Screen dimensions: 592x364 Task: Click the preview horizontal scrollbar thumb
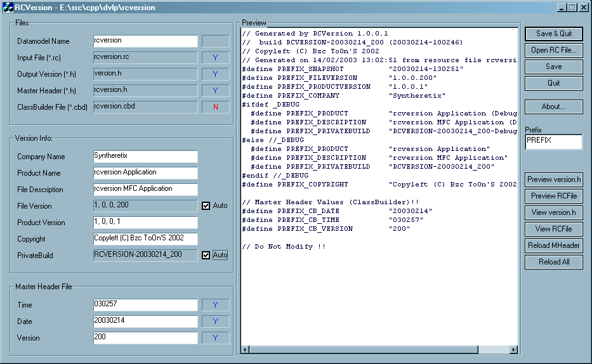pos(364,349)
